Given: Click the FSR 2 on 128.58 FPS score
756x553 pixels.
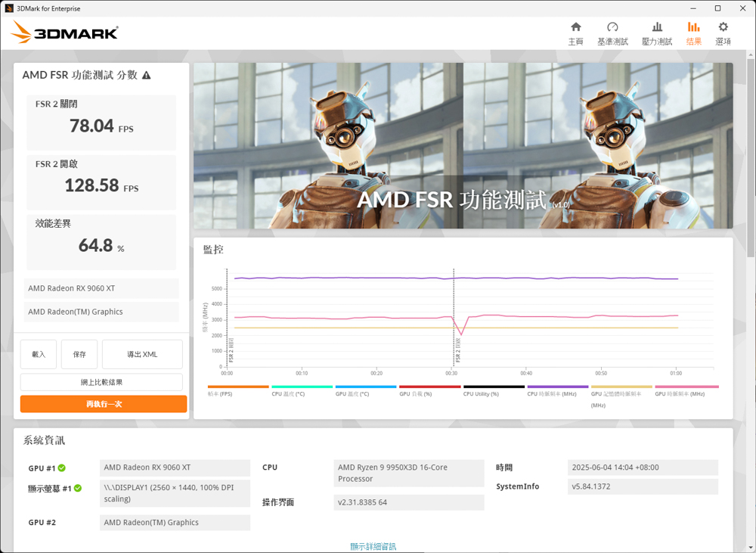Looking at the screenshot, I should [101, 185].
